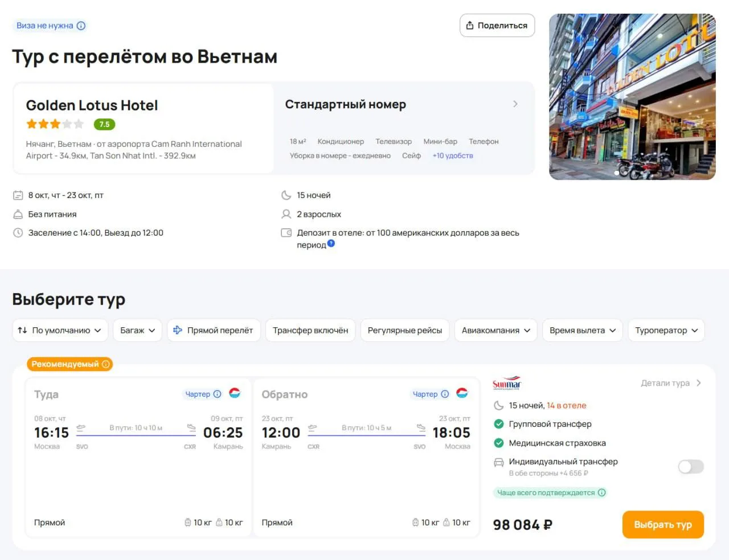Click the Чаще всего подтверждается tag
The height and width of the screenshot is (560, 729).
(551, 493)
